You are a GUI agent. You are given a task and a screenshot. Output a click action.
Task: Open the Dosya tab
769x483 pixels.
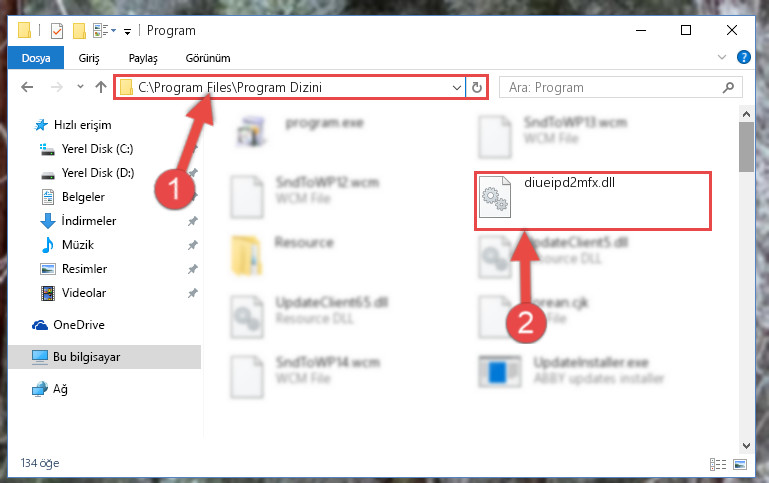pos(36,58)
